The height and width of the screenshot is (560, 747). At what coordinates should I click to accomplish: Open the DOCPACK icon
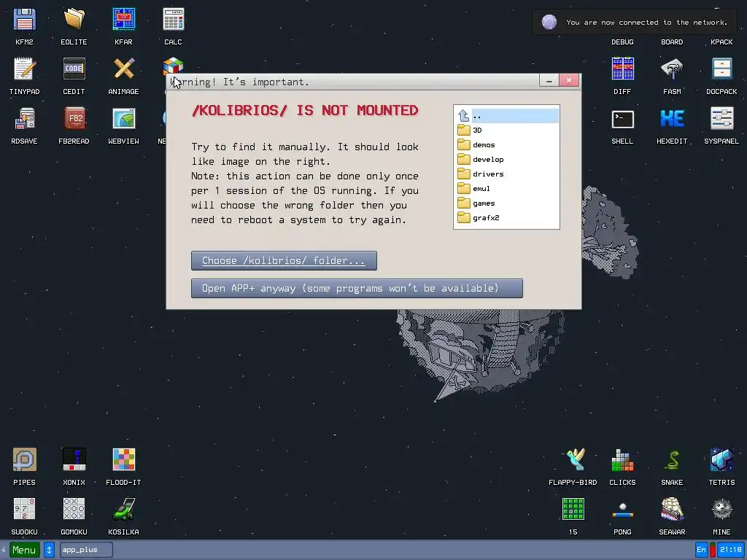click(721, 69)
